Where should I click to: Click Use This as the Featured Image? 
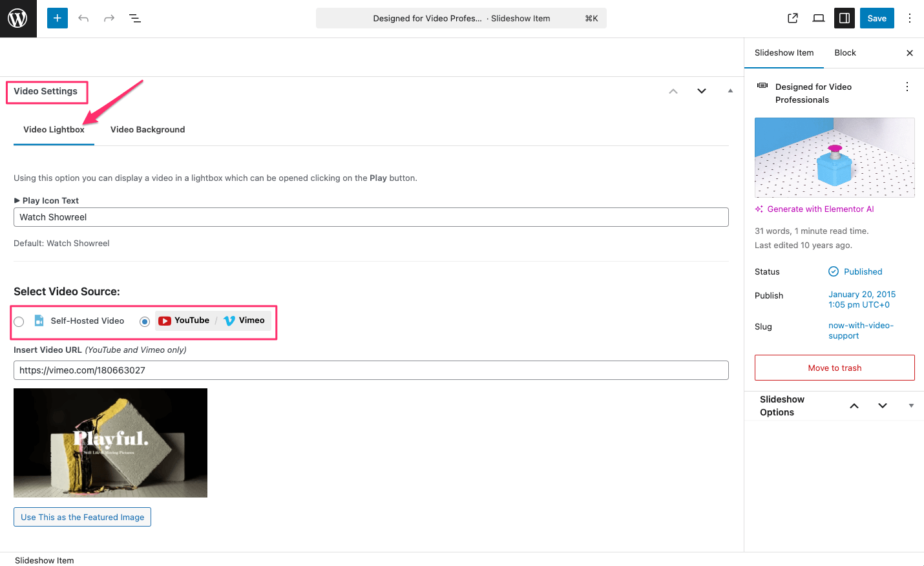tap(82, 517)
